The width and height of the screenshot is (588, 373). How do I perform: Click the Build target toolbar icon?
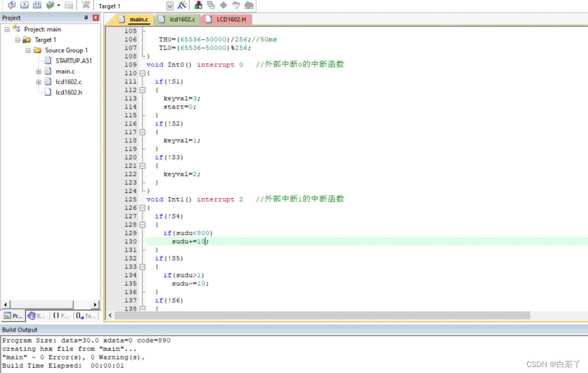tap(24, 5)
